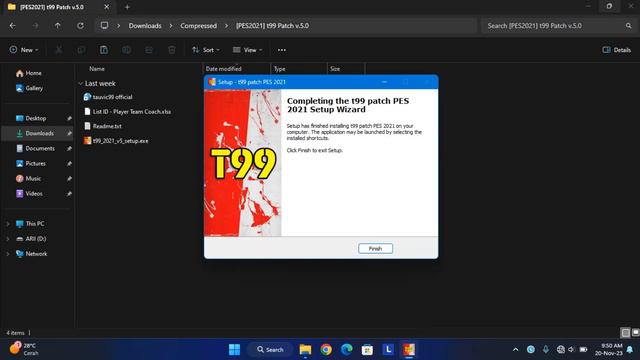Screen dimensions: 640x360
Task: Expand This PC tree node
Action: click(x=7, y=224)
